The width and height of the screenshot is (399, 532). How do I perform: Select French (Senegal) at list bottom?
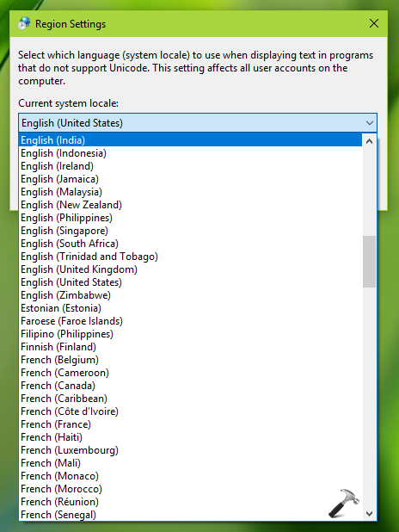tap(191, 515)
